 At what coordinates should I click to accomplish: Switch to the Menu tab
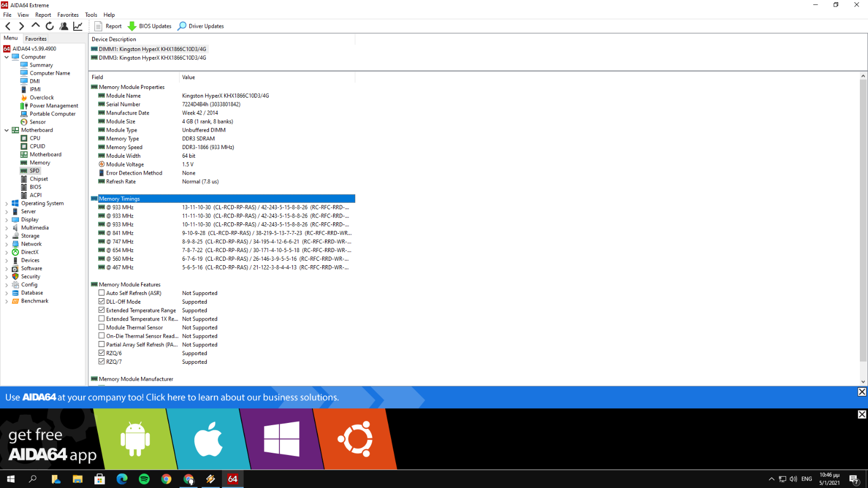pos(11,38)
